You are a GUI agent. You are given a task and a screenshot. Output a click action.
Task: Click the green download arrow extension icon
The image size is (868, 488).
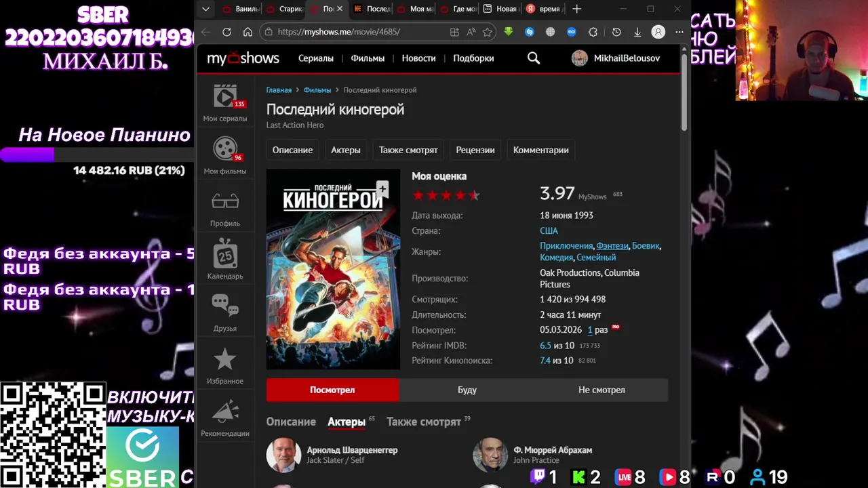(509, 32)
